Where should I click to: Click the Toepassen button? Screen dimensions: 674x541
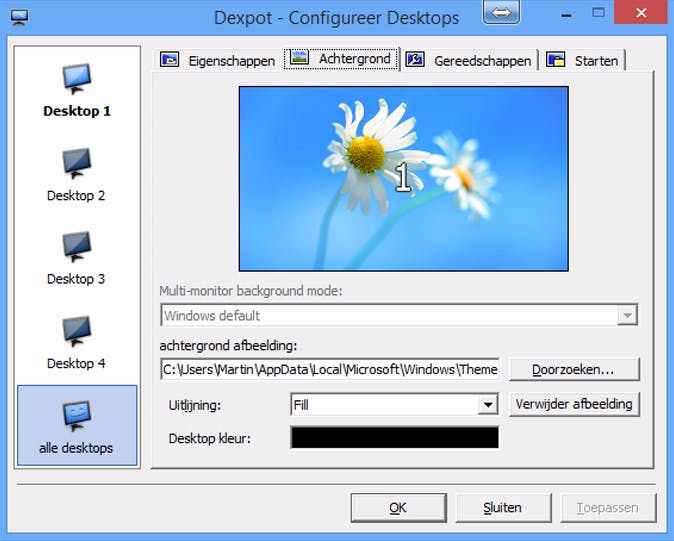[608, 507]
